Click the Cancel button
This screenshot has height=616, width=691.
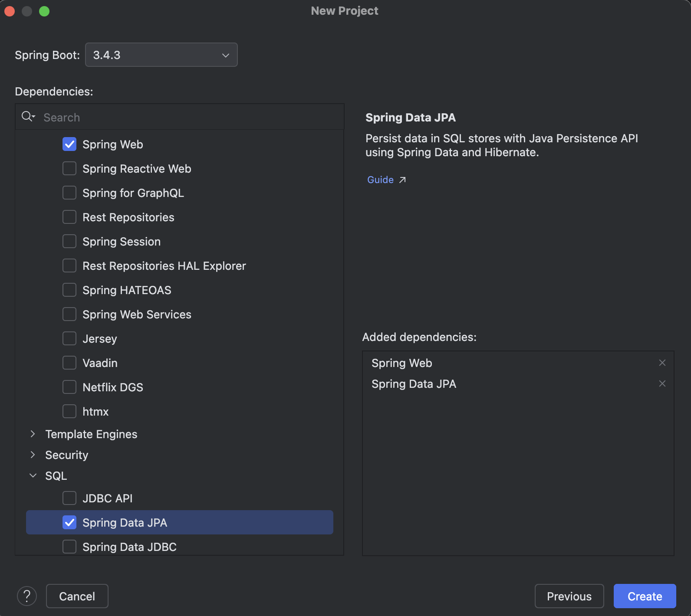click(77, 596)
